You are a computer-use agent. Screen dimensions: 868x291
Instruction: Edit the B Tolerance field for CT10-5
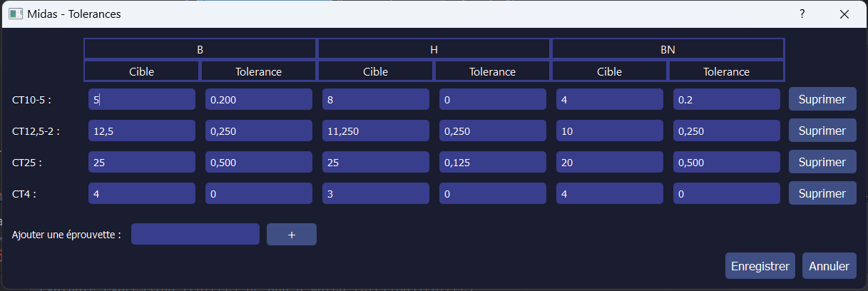tap(258, 100)
